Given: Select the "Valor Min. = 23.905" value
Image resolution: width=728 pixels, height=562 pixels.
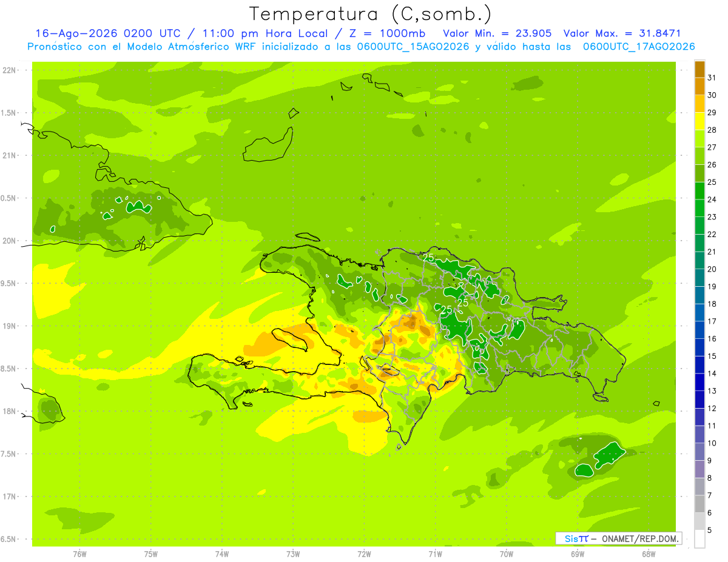Looking at the screenshot, I should click(x=497, y=33).
